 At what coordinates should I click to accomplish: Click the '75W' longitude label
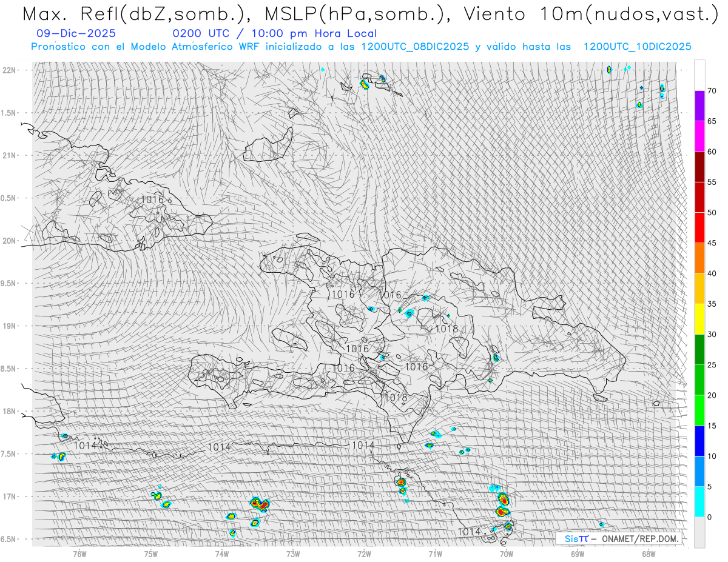[150, 554]
